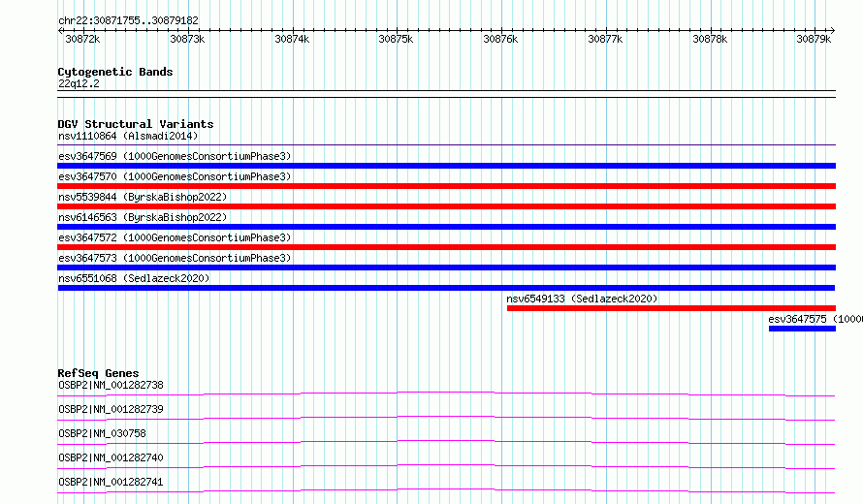This screenshot has height=504, width=863.
Task: Open transcript OSBP2|NM_001282739 label
Action: 111,409
